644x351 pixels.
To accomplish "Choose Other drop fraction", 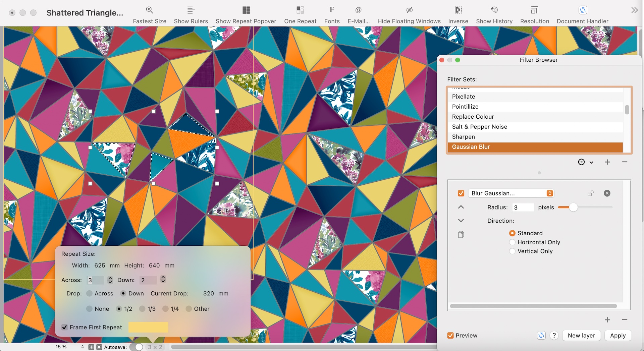I will click(189, 309).
